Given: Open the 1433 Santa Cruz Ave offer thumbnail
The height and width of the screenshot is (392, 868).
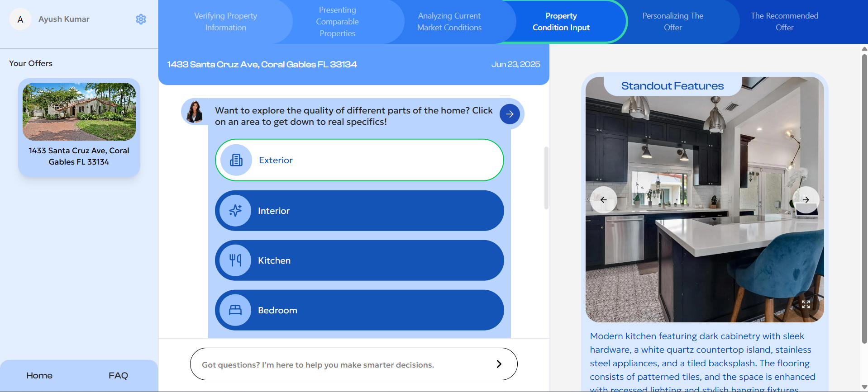Looking at the screenshot, I should tap(79, 112).
